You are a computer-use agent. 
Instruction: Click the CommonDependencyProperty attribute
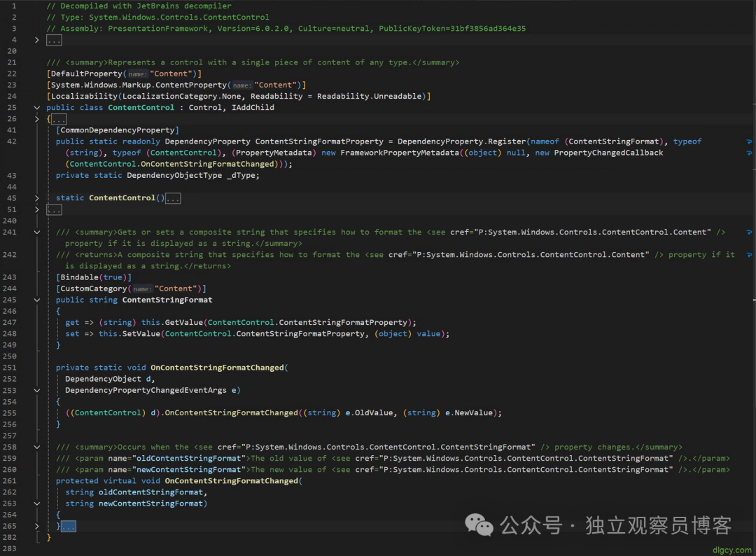(117, 130)
